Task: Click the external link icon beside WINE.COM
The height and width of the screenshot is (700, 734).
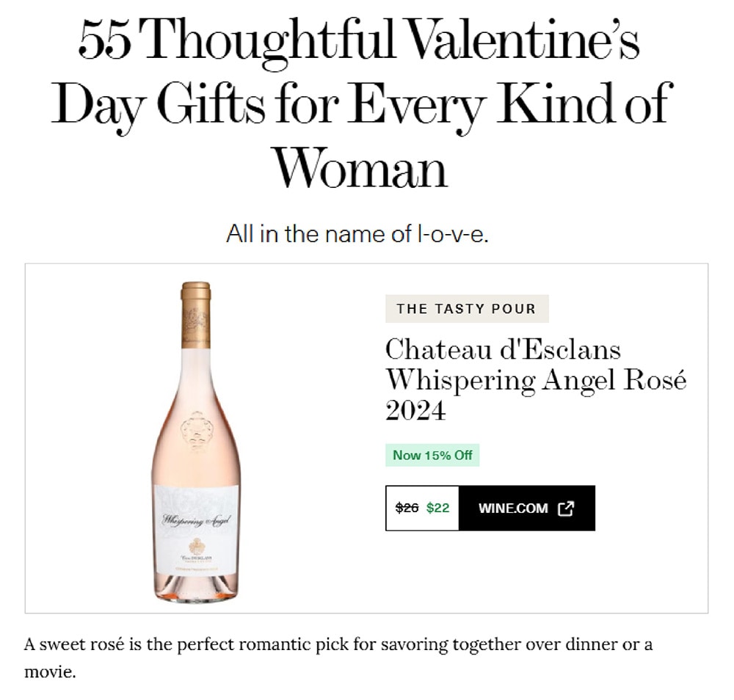Action: click(565, 508)
